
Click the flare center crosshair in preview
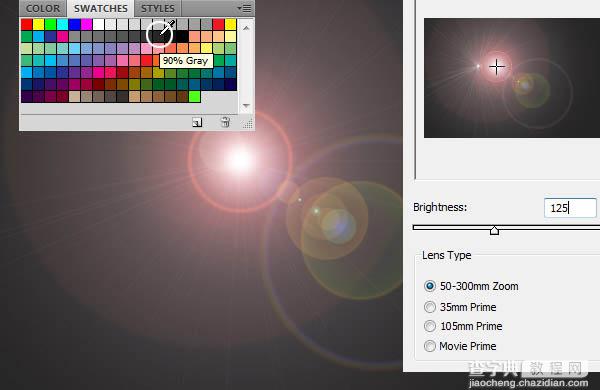pos(497,67)
